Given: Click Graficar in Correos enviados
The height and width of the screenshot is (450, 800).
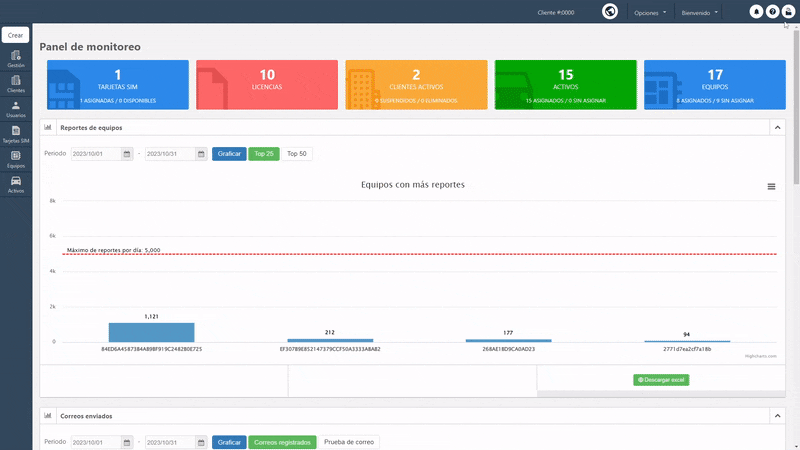Looking at the screenshot, I should (x=229, y=442).
